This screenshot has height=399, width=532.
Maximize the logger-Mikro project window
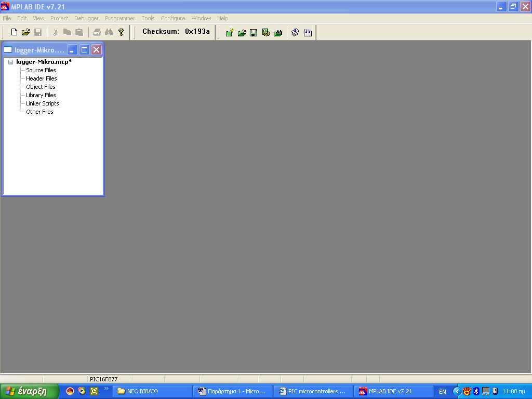point(84,50)
